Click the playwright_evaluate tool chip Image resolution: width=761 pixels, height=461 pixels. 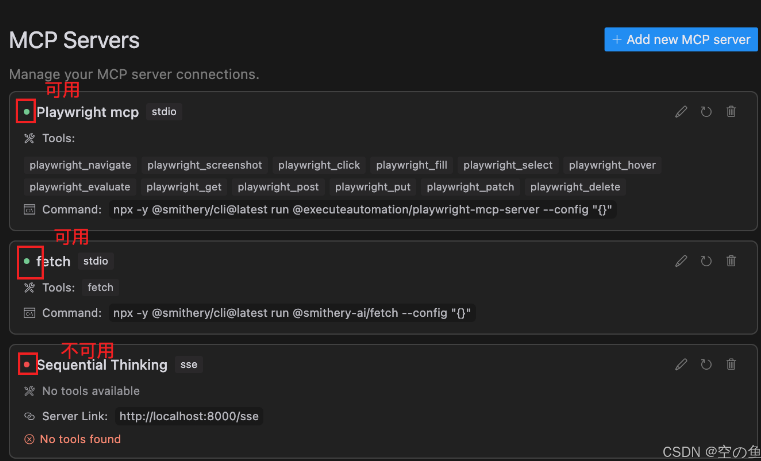pos(80,187)
